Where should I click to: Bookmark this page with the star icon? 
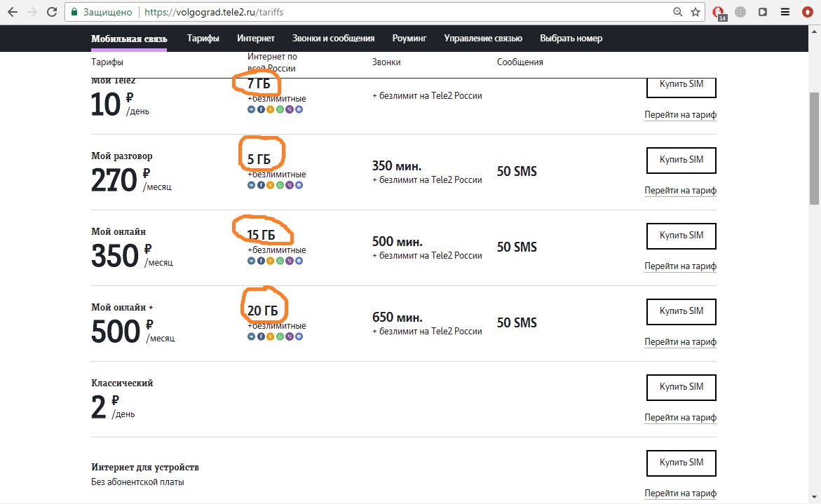695,12
